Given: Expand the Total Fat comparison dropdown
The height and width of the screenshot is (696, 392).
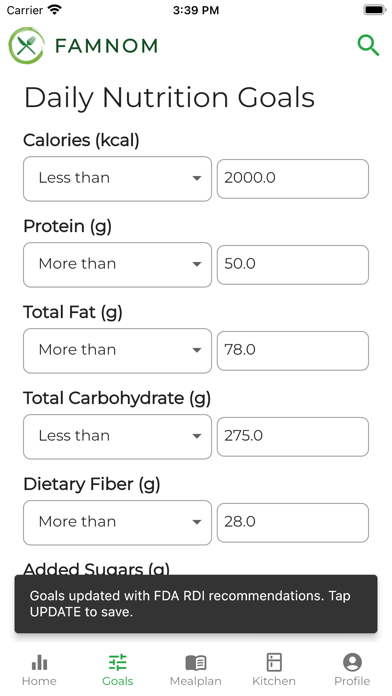Looking at the screenshot, I should pos(117,351).
